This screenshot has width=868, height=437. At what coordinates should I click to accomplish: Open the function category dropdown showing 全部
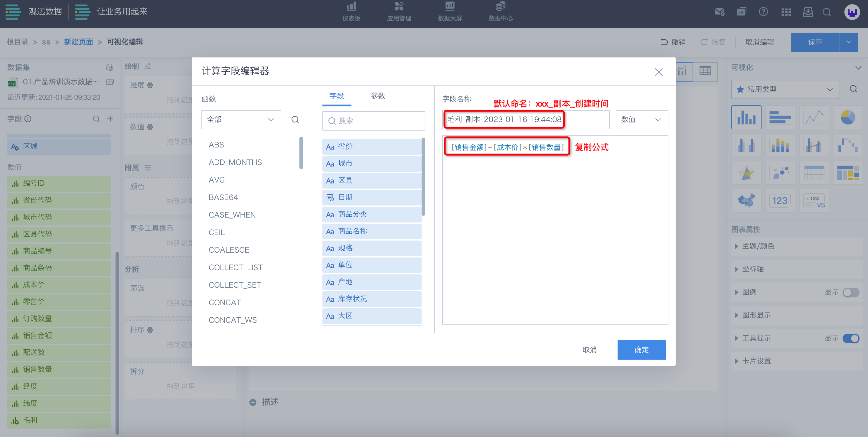click(x=241, y=119)
